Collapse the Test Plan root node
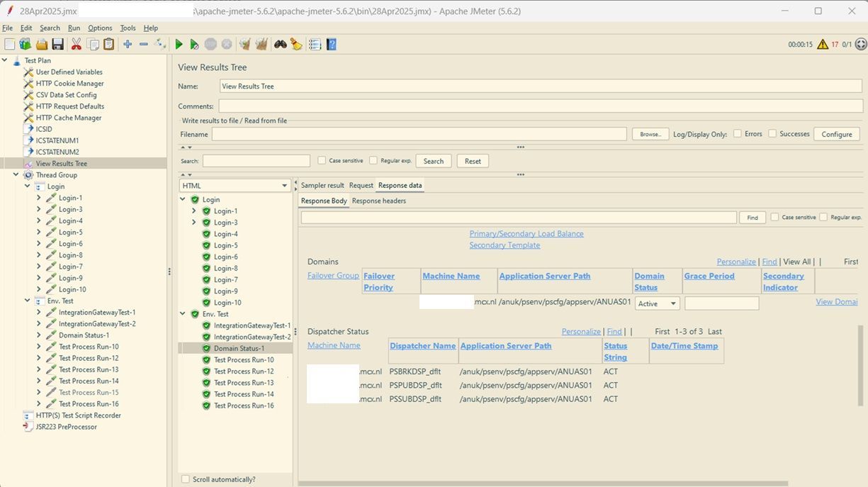Screen dimensions: 868x487 pyautogui.click(x=5, y=60)
